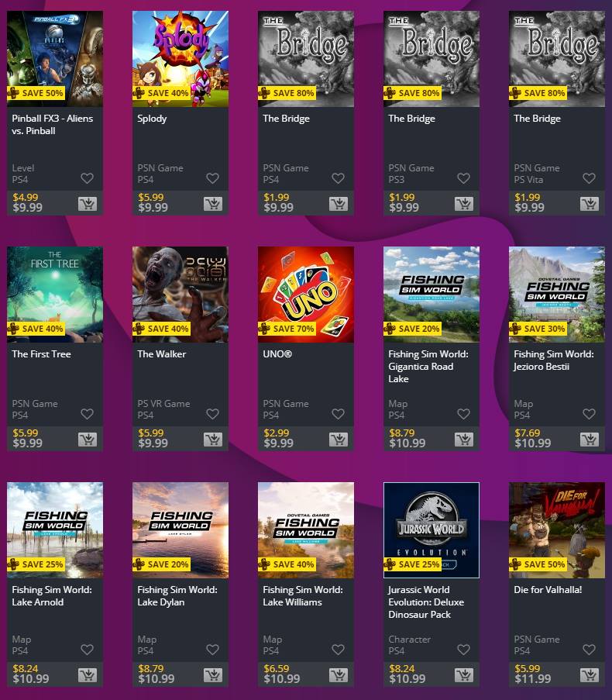This screenshot has height=700, width=612.
Task: Add UNO to cart
Action: pos(339,440)
